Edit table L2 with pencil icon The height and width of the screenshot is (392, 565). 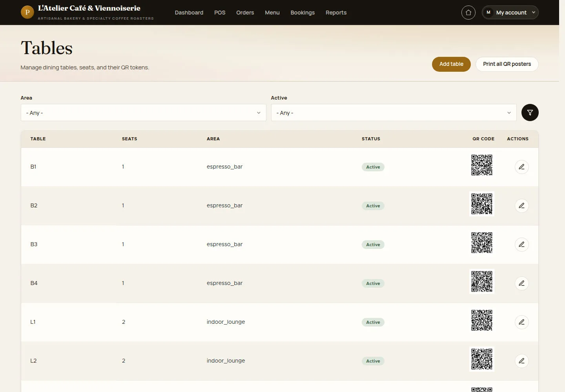click(521, 361)
